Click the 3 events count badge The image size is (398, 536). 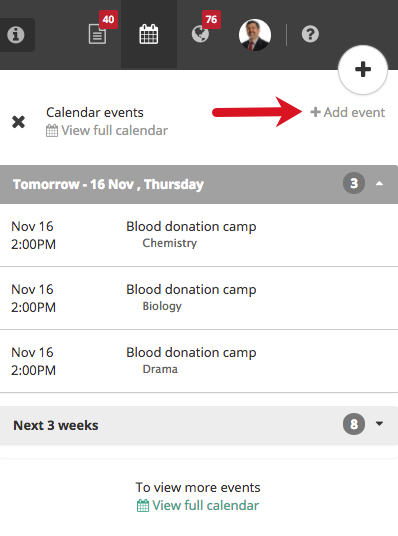click(x=354, y=184)
